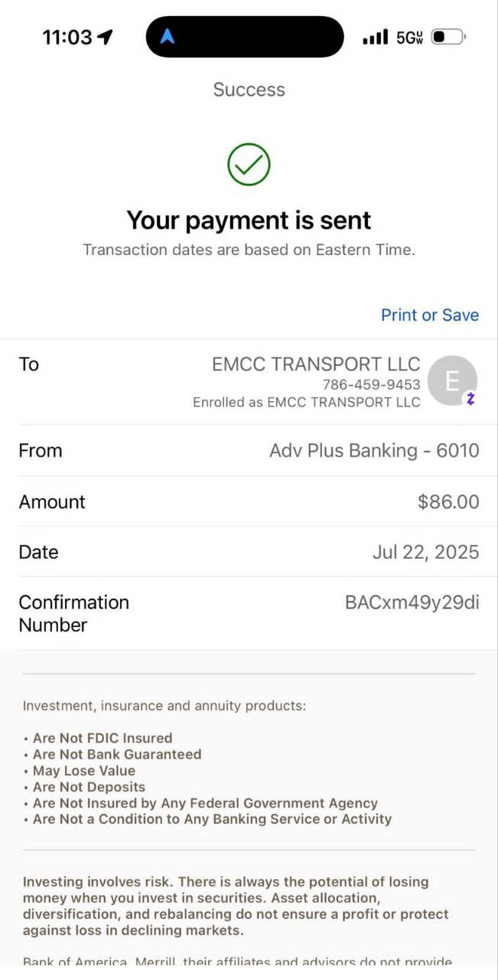Tap the green success checkmark icon
The image size is (498, 980).
[249, 164]
